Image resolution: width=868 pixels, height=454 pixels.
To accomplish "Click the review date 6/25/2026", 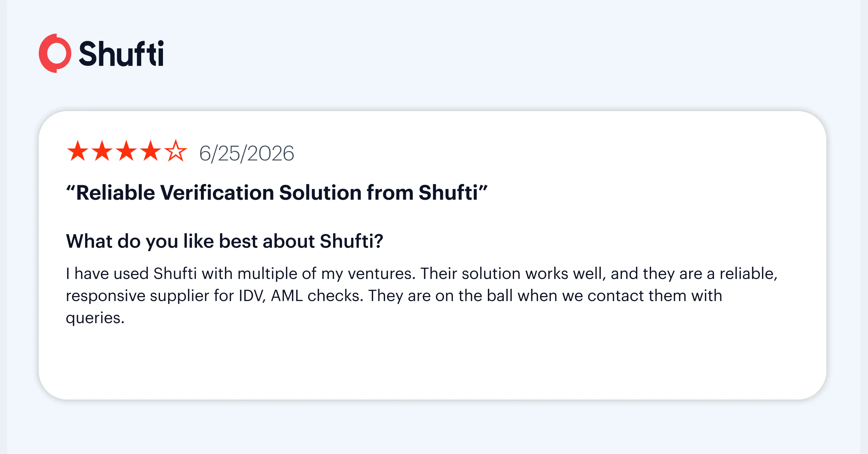I will click(x=247, y=154).
